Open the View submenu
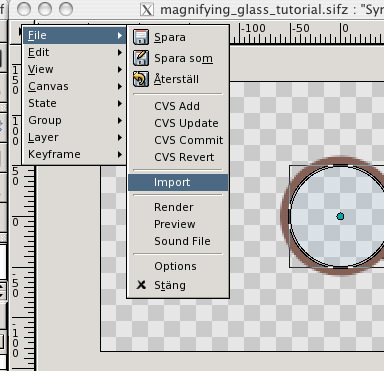Image resolution: width=384 pixels, height=371 pixels. tap(74, 69)
